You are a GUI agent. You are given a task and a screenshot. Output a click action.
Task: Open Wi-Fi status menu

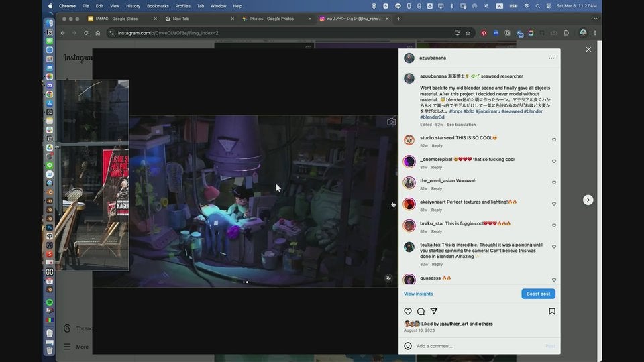pyautogui.click(x=526, y=6)
